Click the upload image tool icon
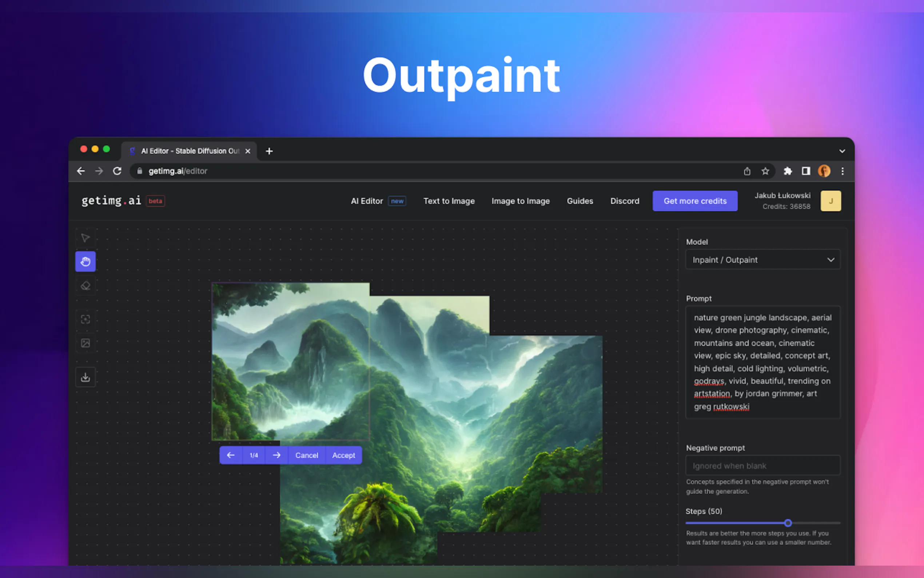The image size is (924, 578). tap(85, 343)
